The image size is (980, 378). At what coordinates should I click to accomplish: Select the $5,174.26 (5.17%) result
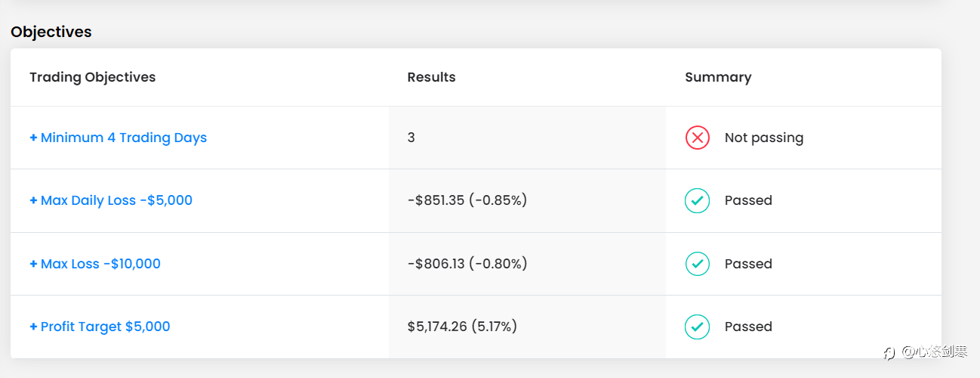pyautogui.click(x=462, y=327)
